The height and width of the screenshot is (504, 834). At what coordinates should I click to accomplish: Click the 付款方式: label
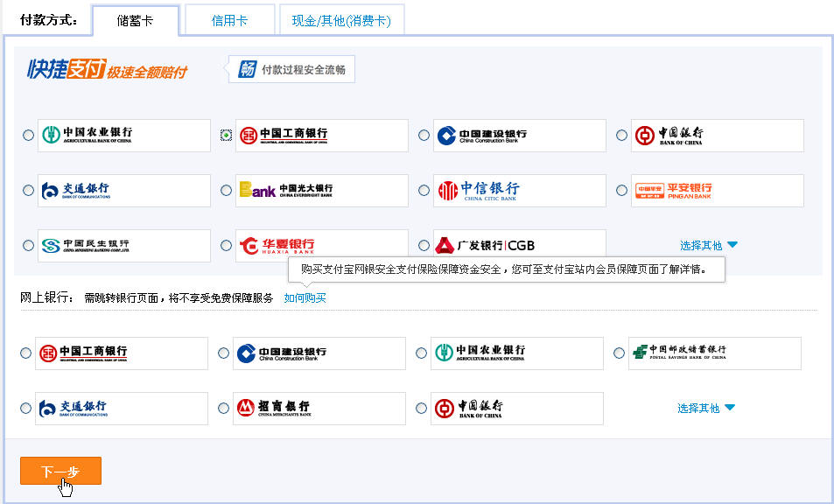[49, 20]
